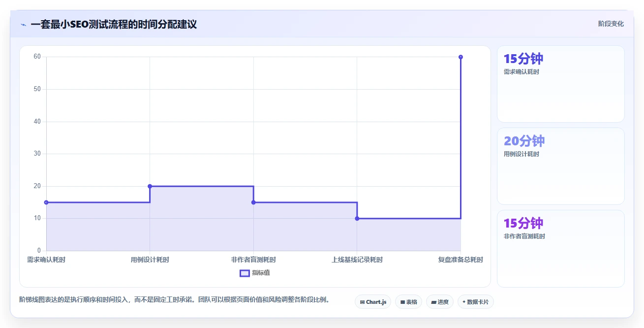Select the 进度 tag pill
Screen dimensions: 644x328
pos(440,302)
